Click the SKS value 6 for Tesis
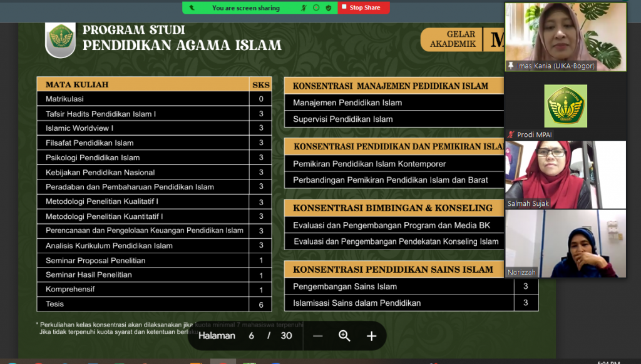The height and width of the screenshot is (364, 641). (x=261, y=305)
